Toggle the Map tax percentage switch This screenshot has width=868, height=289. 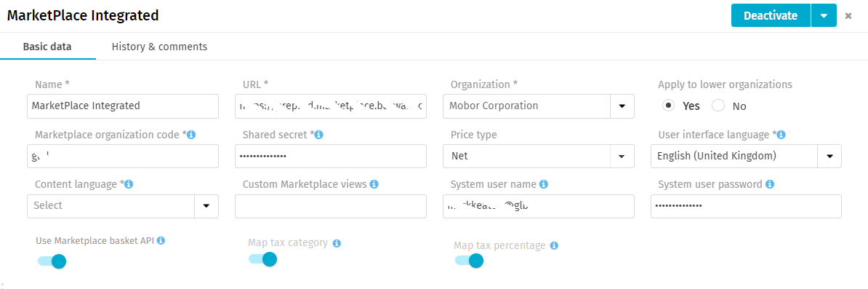click(x=469, y=261)
